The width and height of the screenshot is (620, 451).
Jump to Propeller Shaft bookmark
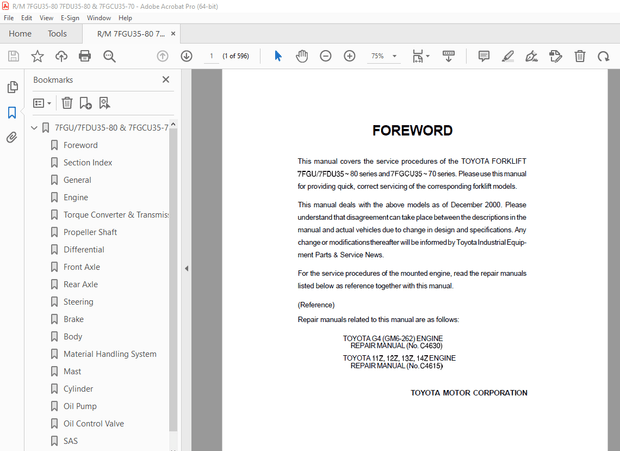[x=90, y=232]
